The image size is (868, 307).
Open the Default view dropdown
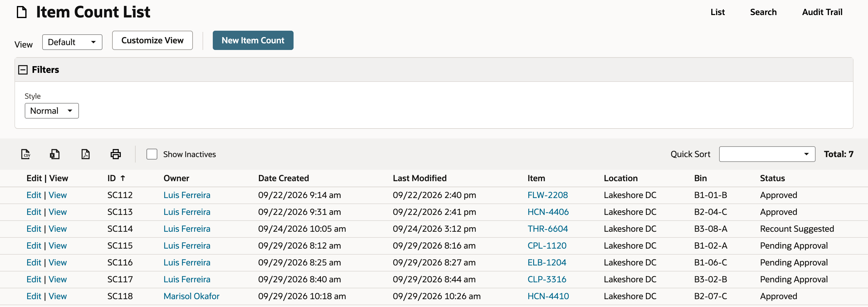pyautogui.click(x=72, y=42)
